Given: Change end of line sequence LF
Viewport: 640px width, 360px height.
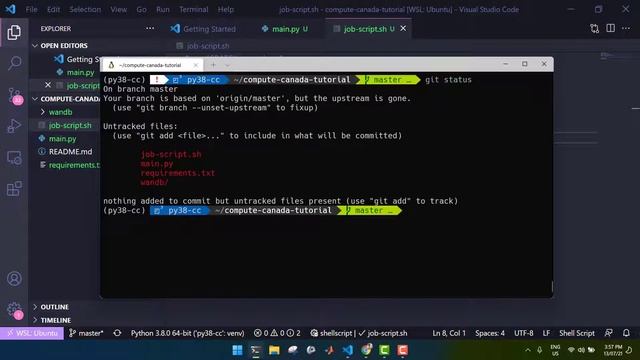Looking at the screenshot, I should click(546, 333).
